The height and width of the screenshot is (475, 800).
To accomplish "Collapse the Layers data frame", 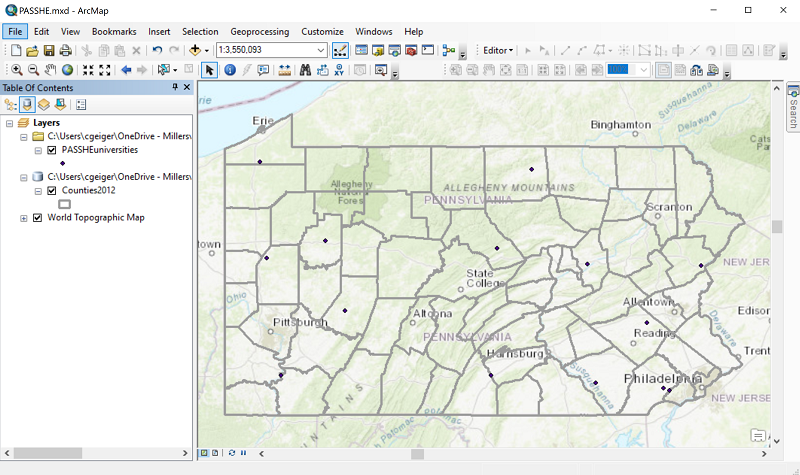I will (9, 123).
